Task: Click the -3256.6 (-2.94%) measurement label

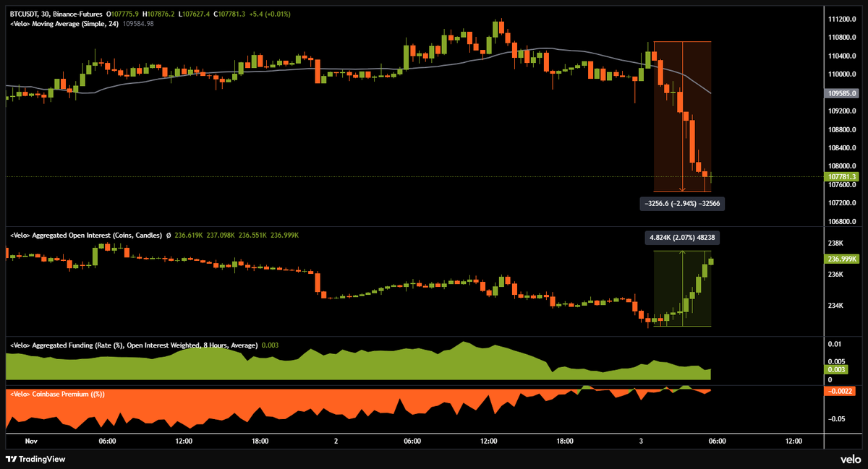Action: (681, 203)
